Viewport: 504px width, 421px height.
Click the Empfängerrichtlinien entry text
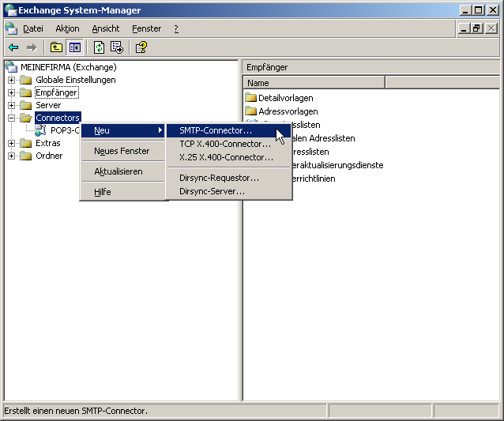(314, 179)
